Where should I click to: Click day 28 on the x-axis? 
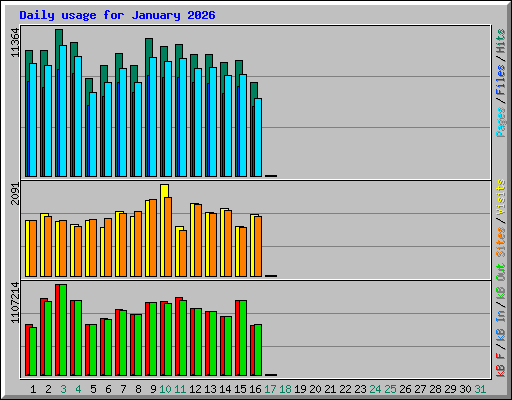(435, 389)
